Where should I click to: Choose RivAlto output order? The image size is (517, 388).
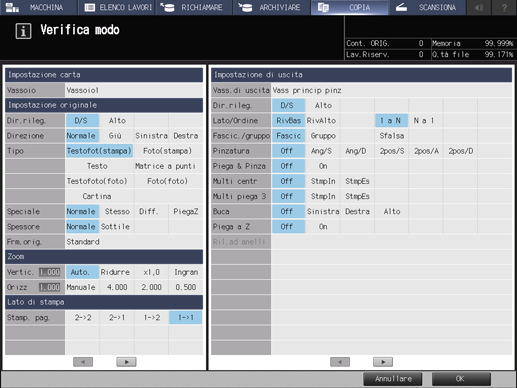(323, 121)
